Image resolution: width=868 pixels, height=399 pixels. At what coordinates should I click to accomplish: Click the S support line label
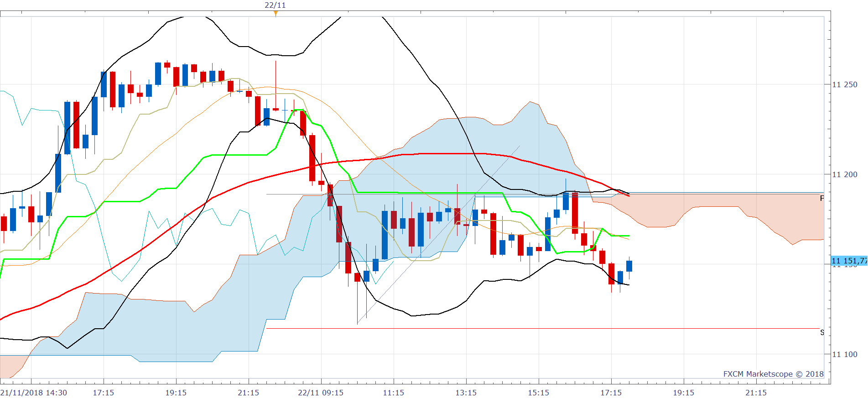(x=822, y=332)
